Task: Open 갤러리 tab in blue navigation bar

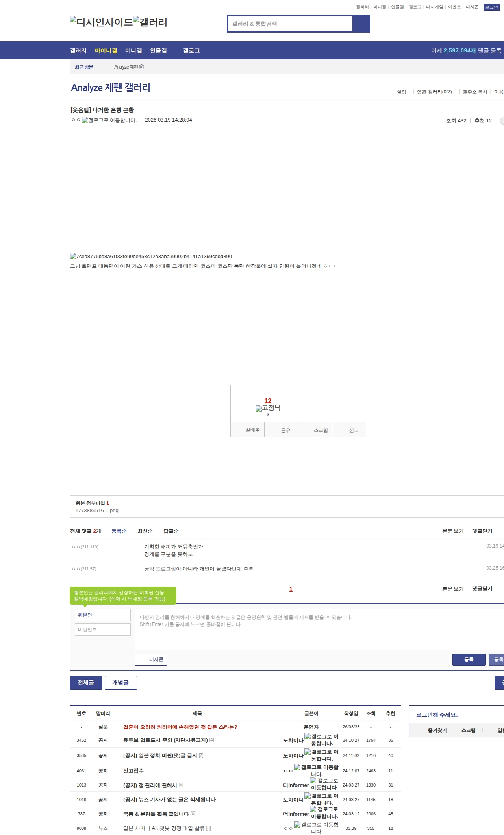Action: [x=78, y=51]
